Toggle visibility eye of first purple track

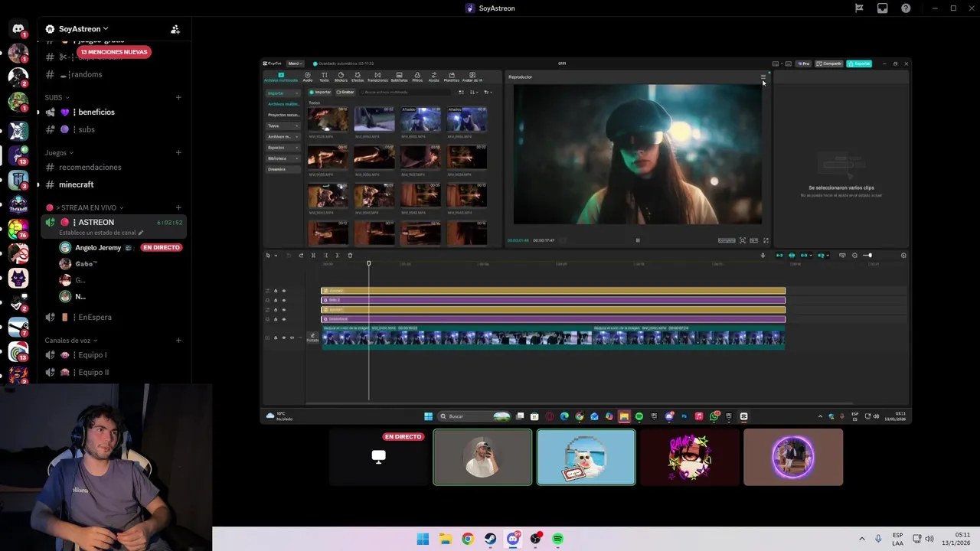(x=284, y=300)
